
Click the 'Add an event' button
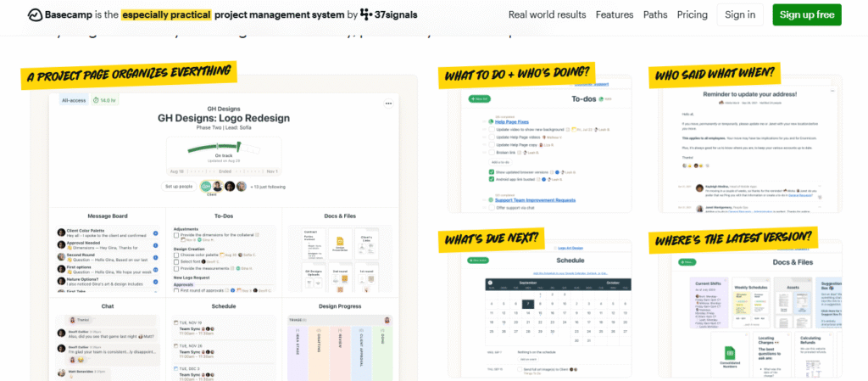click(x=529, y=360)
